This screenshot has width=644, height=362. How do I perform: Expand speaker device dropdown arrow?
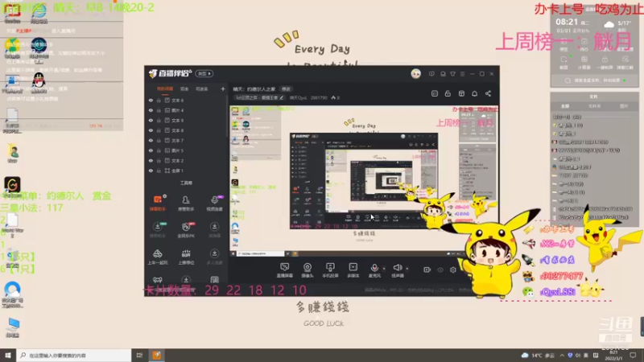tap(407, 269)
